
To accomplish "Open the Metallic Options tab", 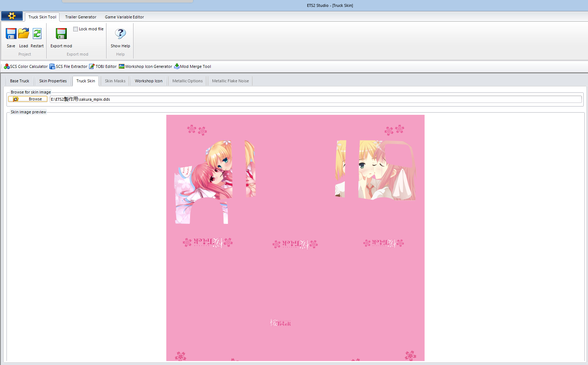I will pyautogui.click(x=188, y=81).
